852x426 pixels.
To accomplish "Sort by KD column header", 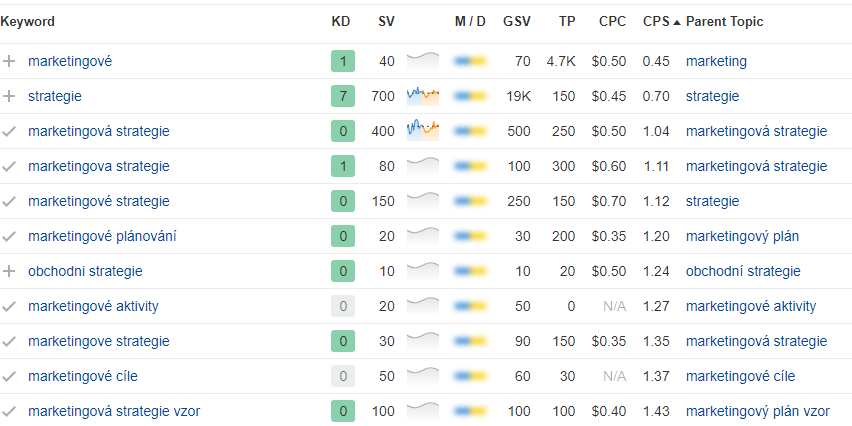I will coord(341,22).
